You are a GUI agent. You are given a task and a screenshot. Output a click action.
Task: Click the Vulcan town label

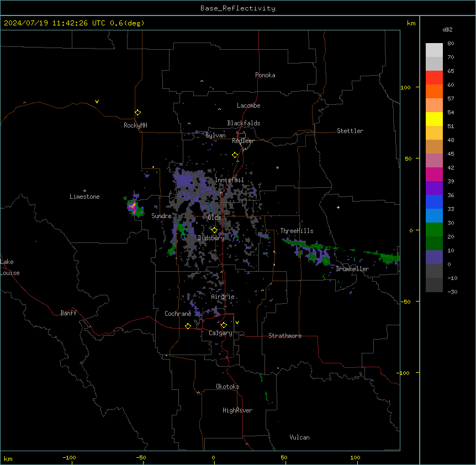[299, 437]
